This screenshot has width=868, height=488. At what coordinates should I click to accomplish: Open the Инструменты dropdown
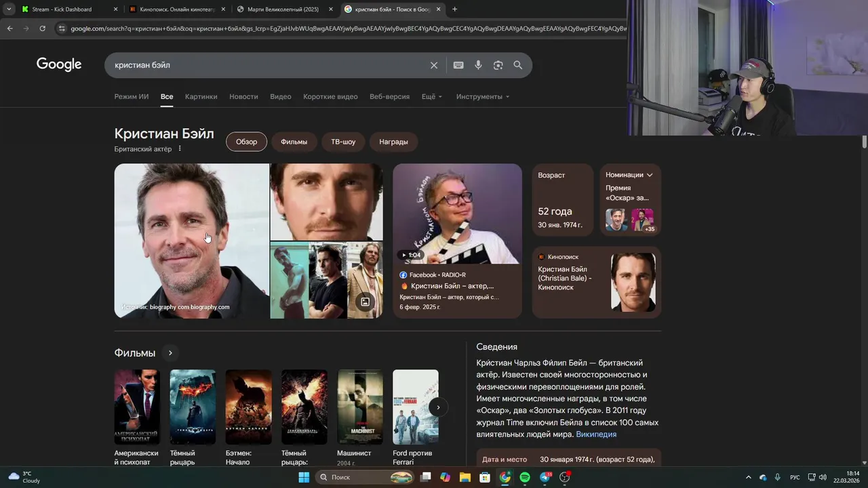coord(483,96)
